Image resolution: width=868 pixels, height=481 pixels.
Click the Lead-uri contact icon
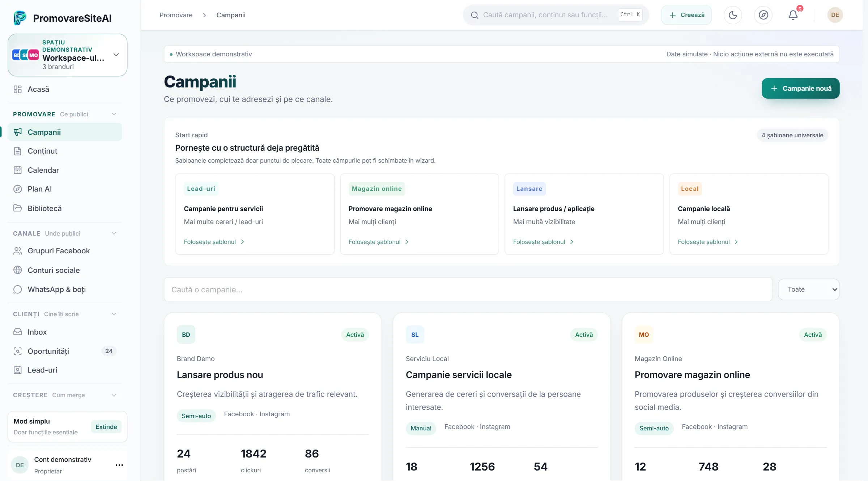click(x=17, y=370)
